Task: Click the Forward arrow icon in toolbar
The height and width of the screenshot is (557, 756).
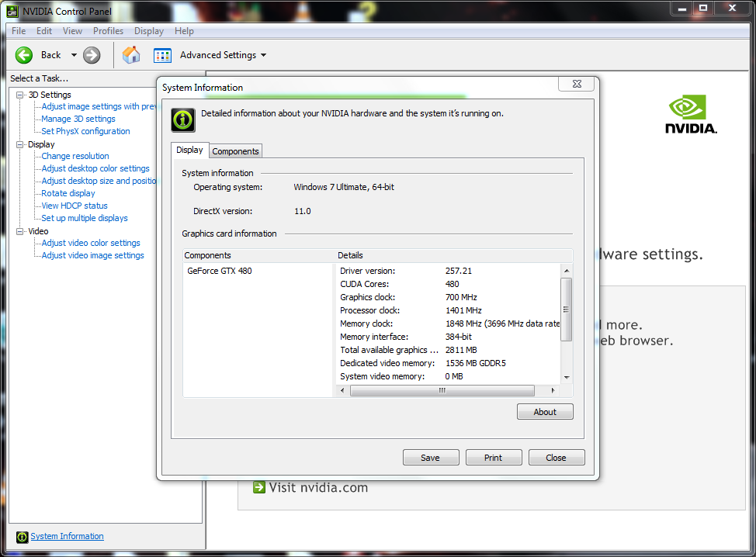Action: coord(92,55)
